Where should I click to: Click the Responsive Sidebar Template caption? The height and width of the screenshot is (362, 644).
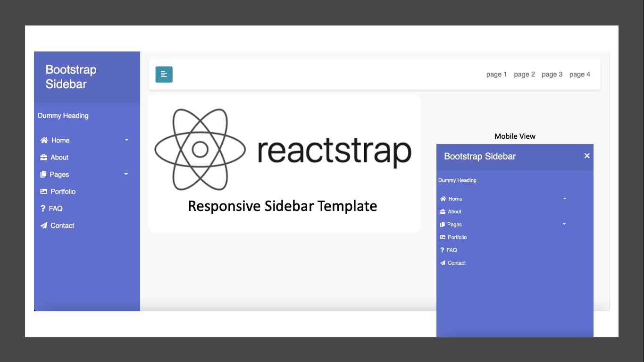point(283,206)
